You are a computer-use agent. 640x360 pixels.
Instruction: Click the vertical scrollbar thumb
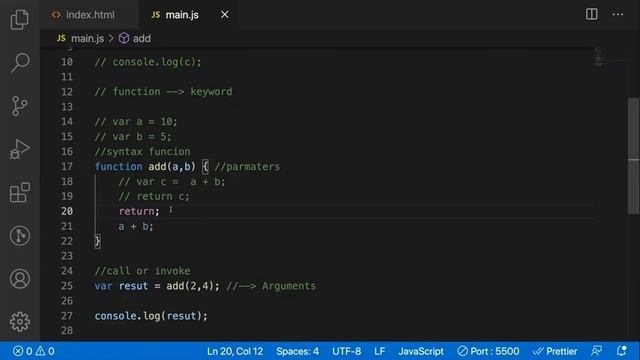pos(633,156)
